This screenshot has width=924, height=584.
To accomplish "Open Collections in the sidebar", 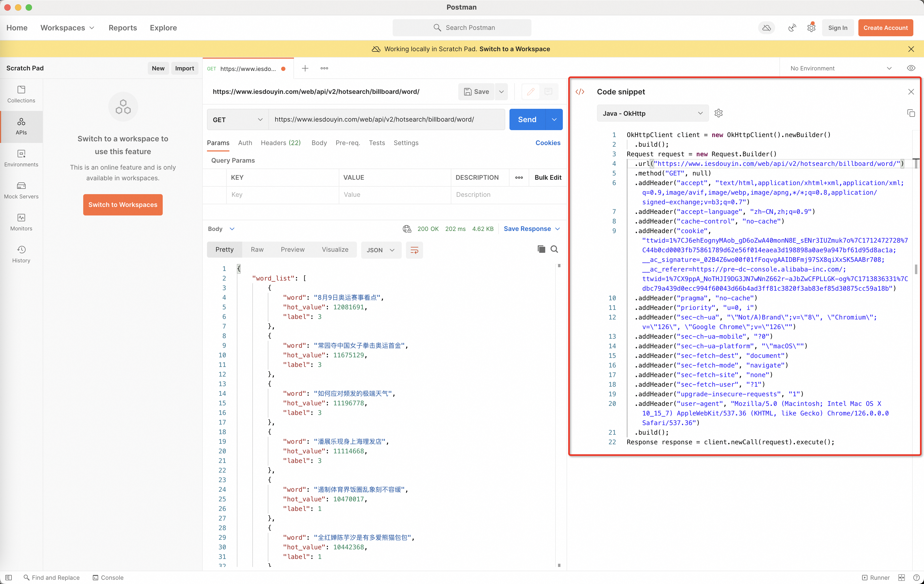I will coord(21,94).
